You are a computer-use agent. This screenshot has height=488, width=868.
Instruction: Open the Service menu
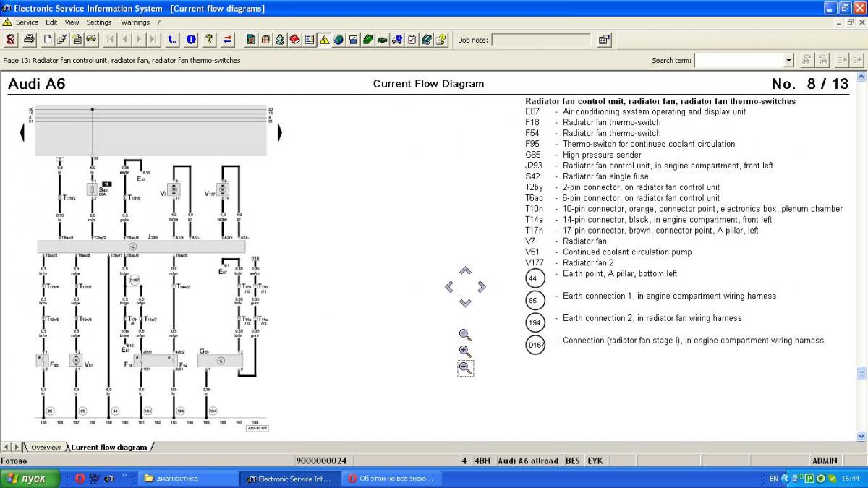[x=27, y=22]
